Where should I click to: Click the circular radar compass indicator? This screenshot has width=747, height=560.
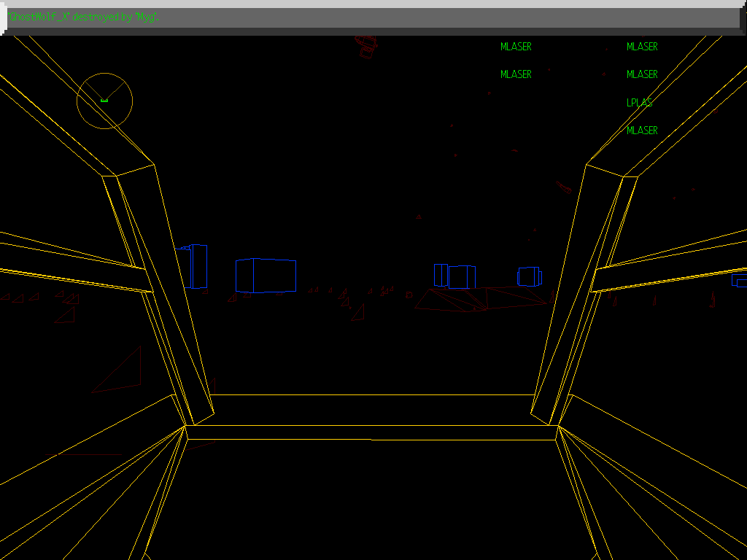tap(104, 101)
